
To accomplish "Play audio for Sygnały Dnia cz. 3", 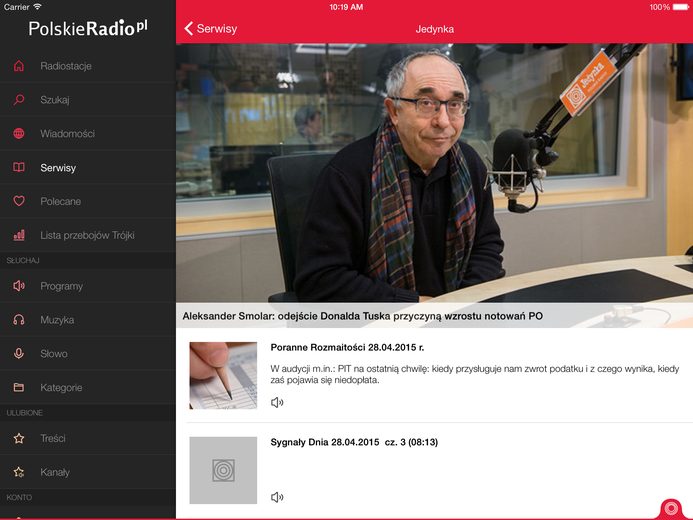I will (277, 497).
